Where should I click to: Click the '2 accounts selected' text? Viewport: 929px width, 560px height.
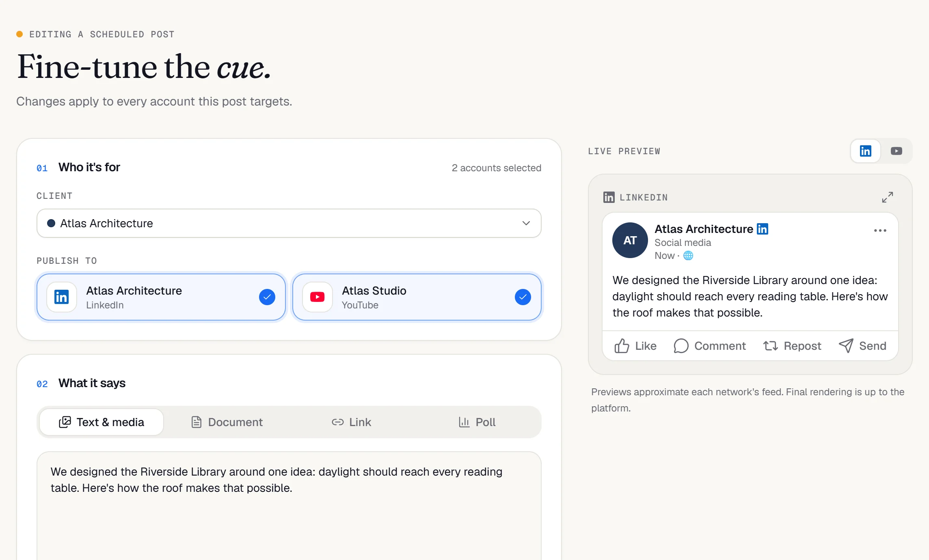pos(497,168)
